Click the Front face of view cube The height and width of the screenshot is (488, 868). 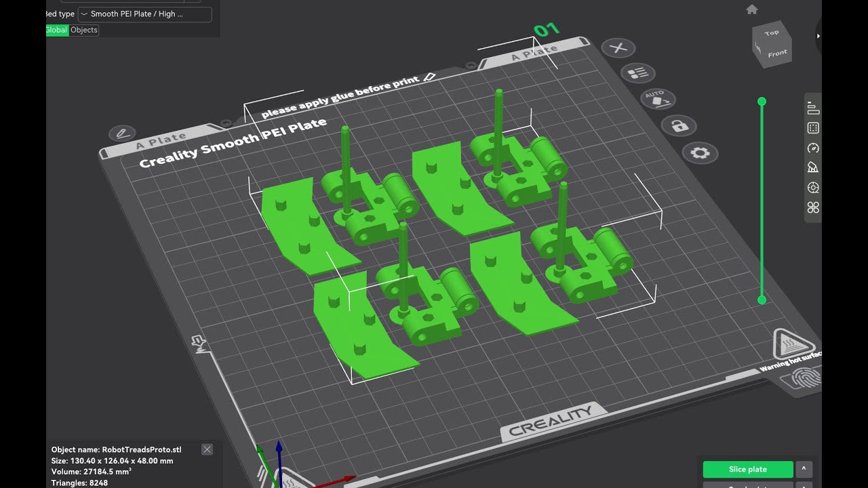pyautogui.click(x=777, y=54)
